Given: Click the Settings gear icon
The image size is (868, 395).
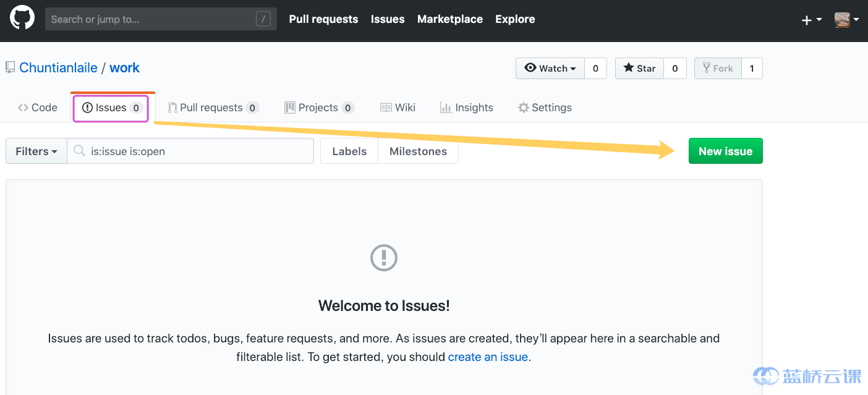Looking at the screenshot, I should click(523, 108).
